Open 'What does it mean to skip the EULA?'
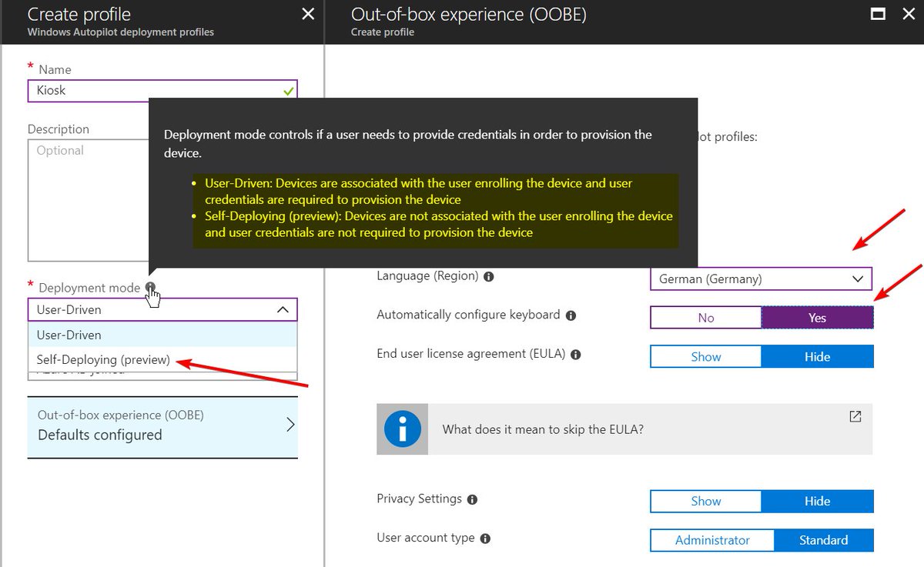 624,429
